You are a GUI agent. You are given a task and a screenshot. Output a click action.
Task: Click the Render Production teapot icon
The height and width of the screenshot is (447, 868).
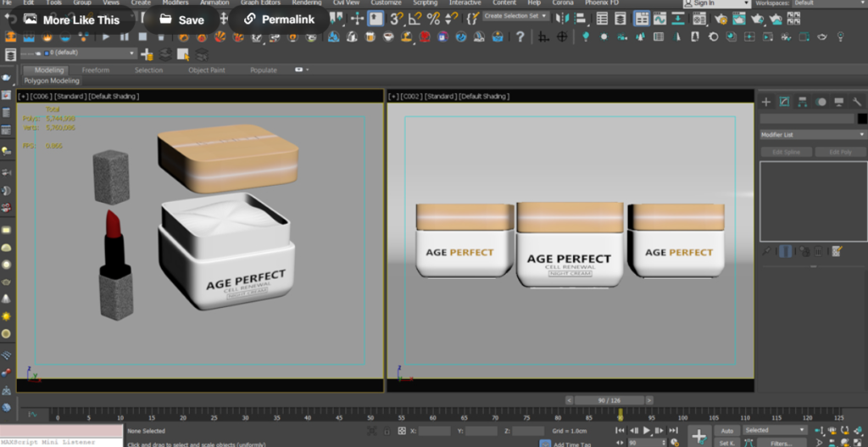click(x=758, y=19)
